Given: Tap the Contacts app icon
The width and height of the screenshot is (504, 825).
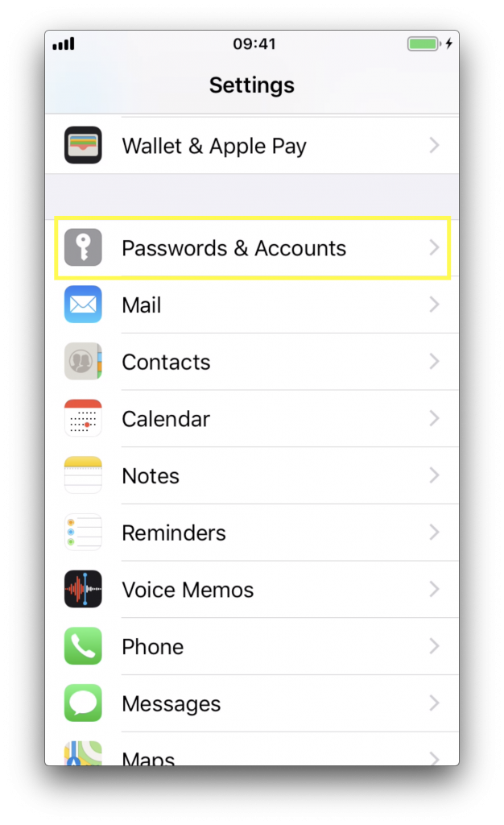Looking at the screenshot, I should (x=83, y=361).
